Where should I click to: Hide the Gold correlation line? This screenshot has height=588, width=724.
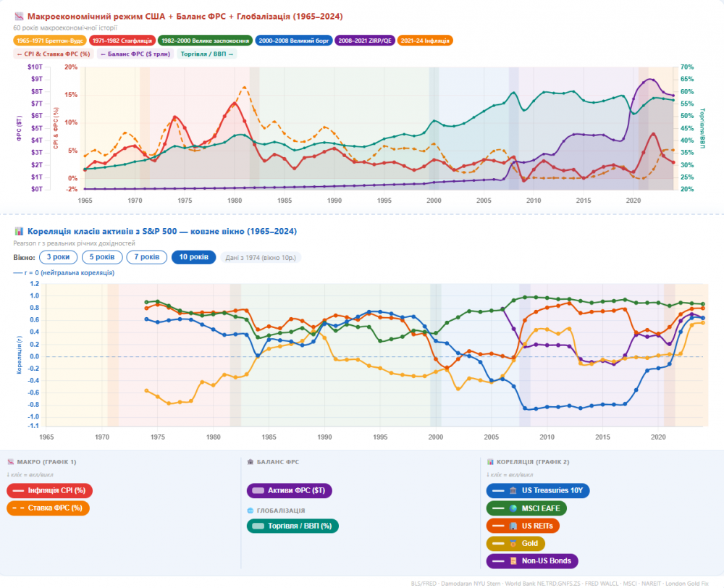[515, 543]
